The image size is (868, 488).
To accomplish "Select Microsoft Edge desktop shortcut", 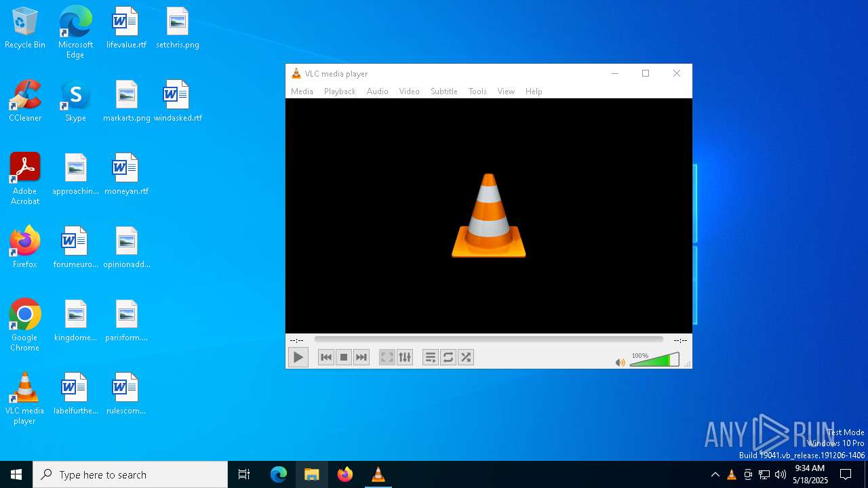I will [x=75, y=33].
